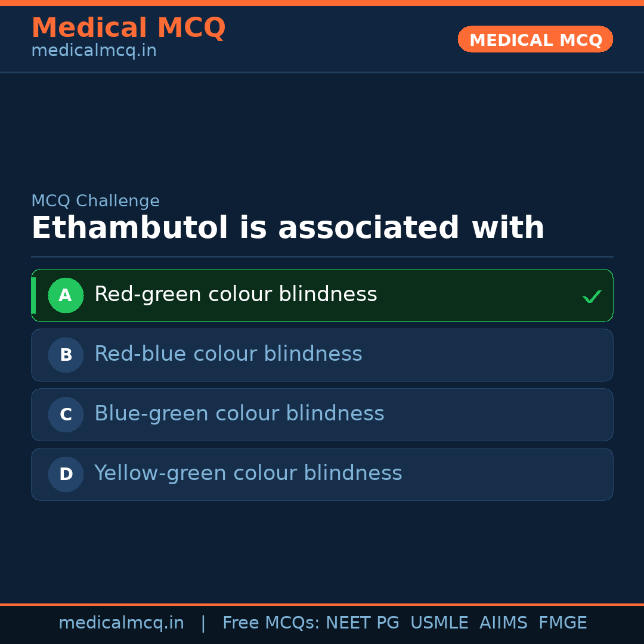This screenshot has height=644, width=644.
Task: Choose the C option circle
Action: tap(66, 414)
